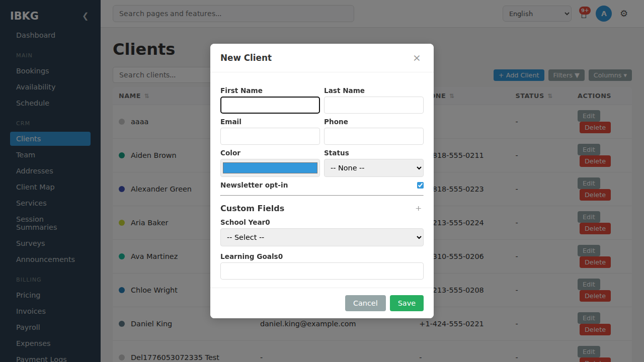Toggle the Newsletter opt-in checkbox
Image resolution: width=644 pixels, height=362 pixels.
point(420,186)
